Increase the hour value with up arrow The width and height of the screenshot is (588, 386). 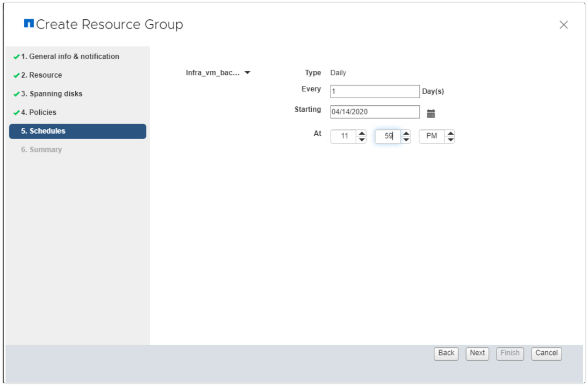point(362,133)
